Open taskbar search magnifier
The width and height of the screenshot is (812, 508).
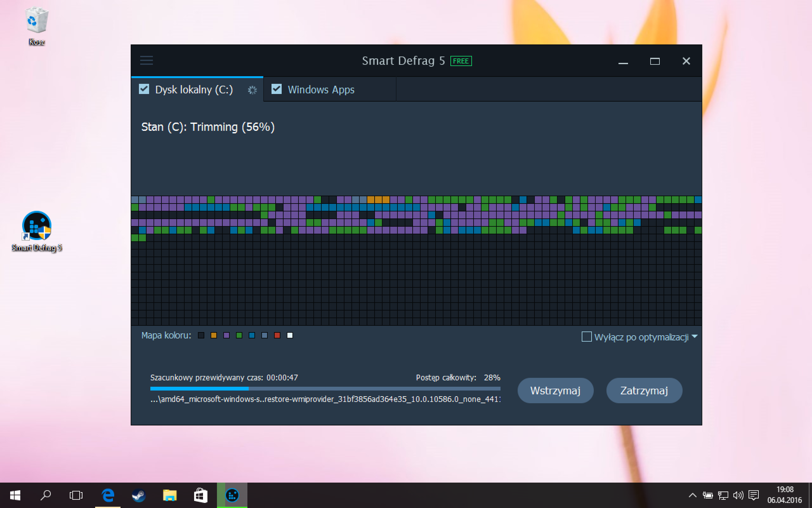(45, 495)
